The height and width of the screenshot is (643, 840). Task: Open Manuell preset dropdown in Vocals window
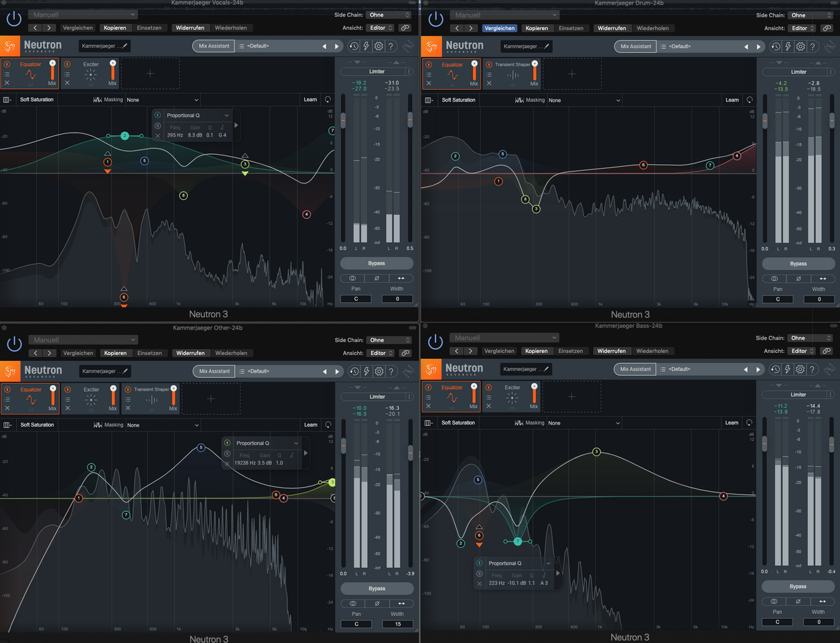click(x=83, y=14)
